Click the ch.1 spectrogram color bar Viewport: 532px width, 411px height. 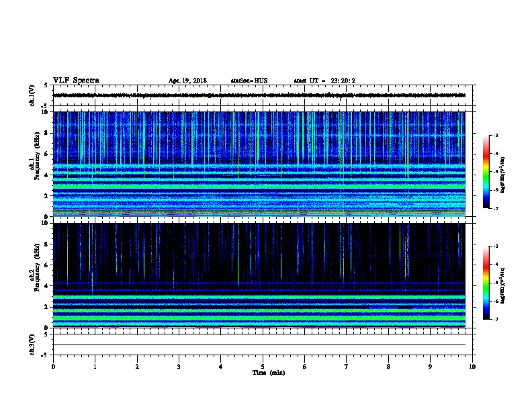click(x=486, y=172)
